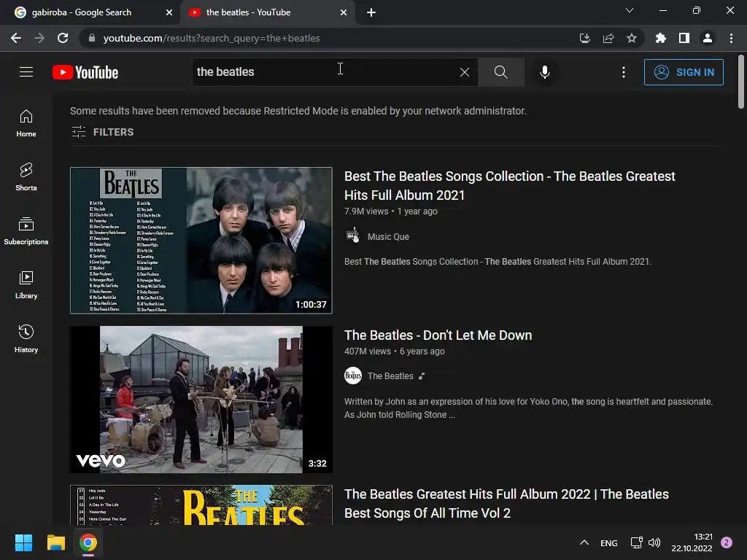Open the Windows Start menu
The height and width of the screenshot is (560, 747).
(x=23, y=542)
